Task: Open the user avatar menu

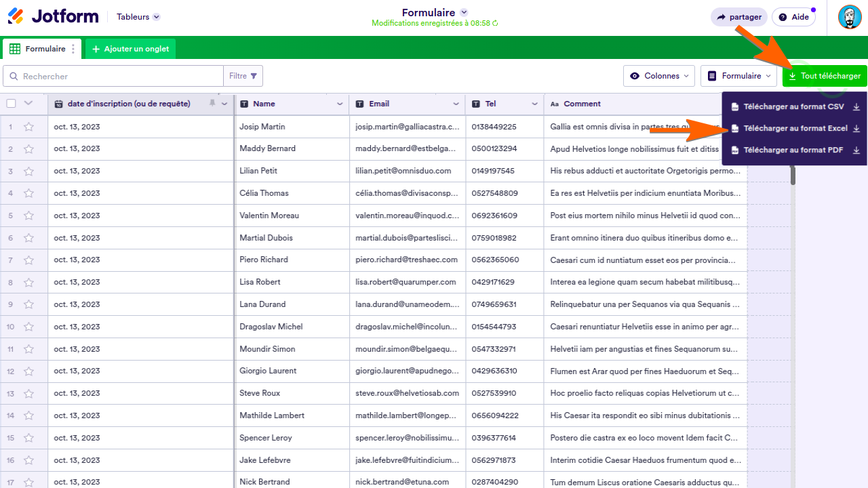Action: (x=850, y=17)
